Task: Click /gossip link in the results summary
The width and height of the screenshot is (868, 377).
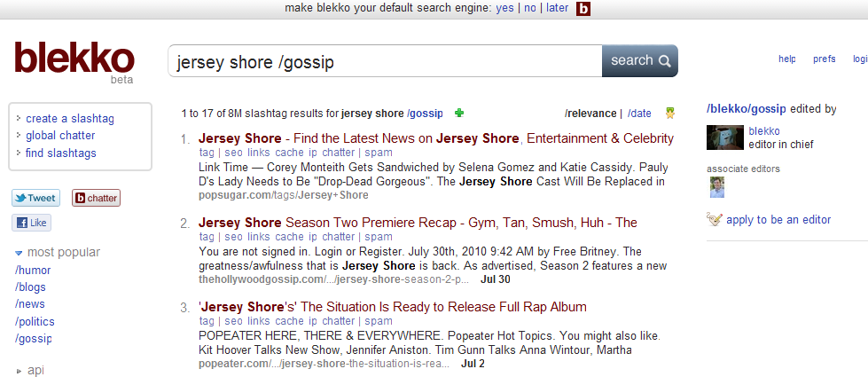Action: pos(426,114)
